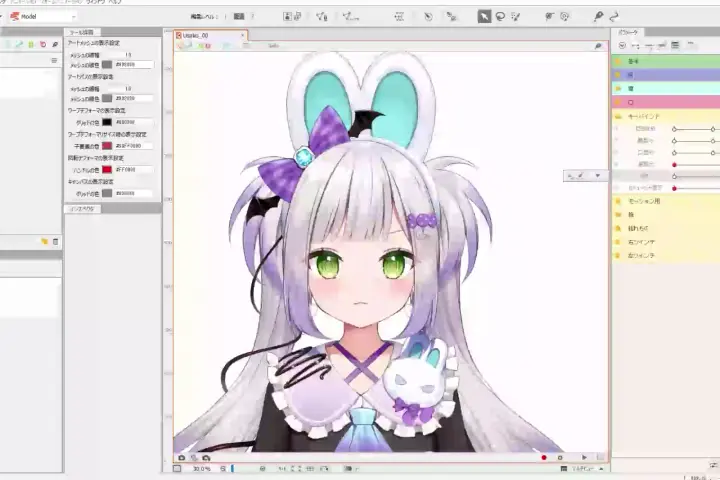The width and height of the screenshot is (720, 480).
Task: Click the icon right of texture atlas
Action: click(298, 17)
